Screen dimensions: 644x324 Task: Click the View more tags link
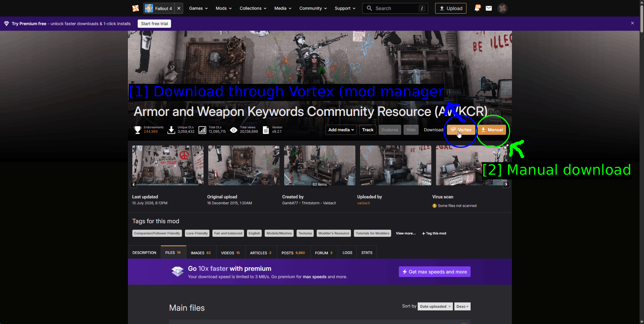(x=406, y=233)
